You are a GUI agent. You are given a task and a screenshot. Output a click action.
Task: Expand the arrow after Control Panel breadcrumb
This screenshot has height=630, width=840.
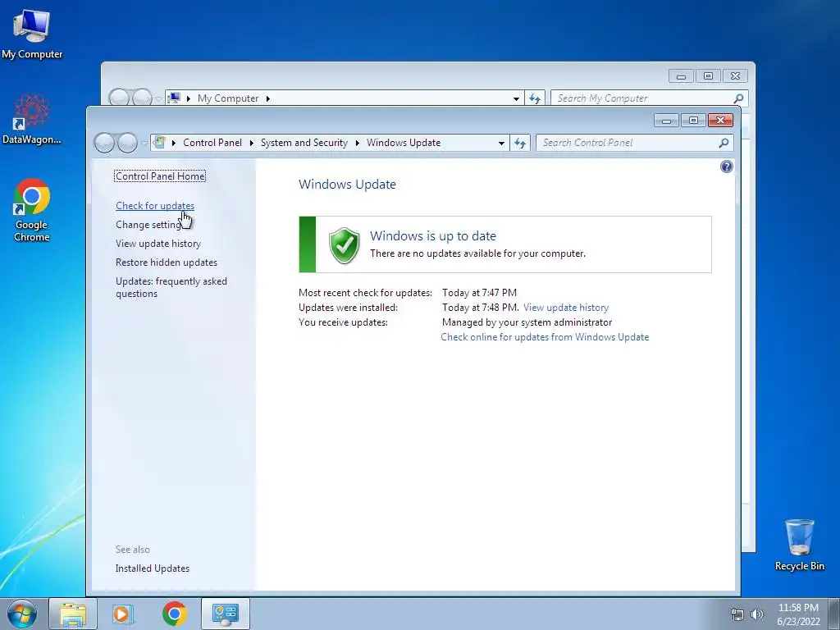tap(251, 143)
